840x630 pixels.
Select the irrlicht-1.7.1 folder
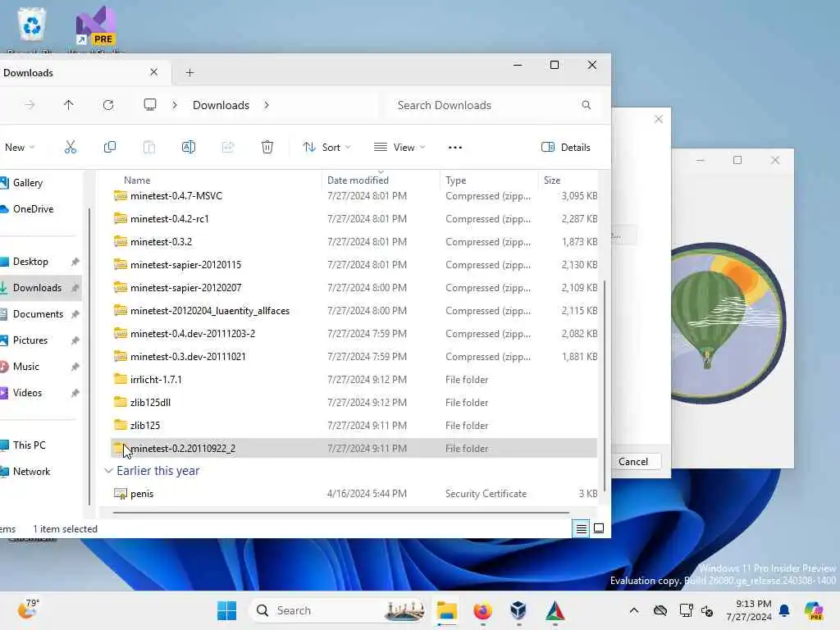coord(354,379)
